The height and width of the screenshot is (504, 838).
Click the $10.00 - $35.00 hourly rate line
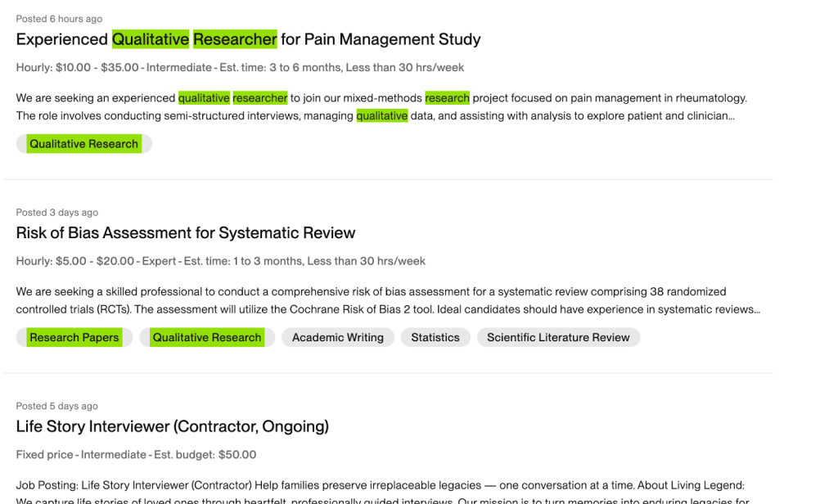[240, 67]
